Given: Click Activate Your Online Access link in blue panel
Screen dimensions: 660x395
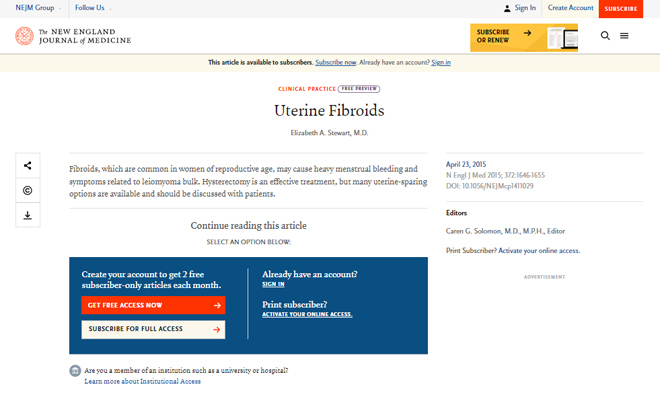Looking at the screenshot, I should (307, 315).
